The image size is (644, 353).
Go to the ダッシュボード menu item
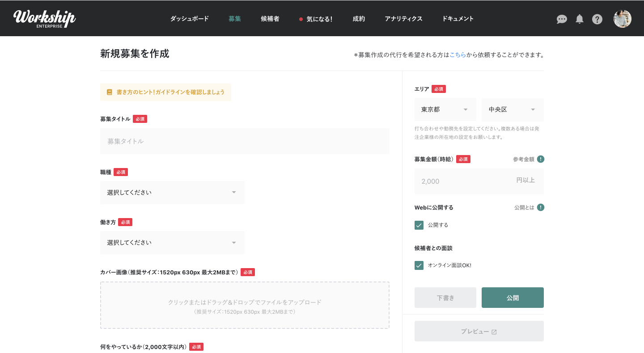(x=189, y=19)
